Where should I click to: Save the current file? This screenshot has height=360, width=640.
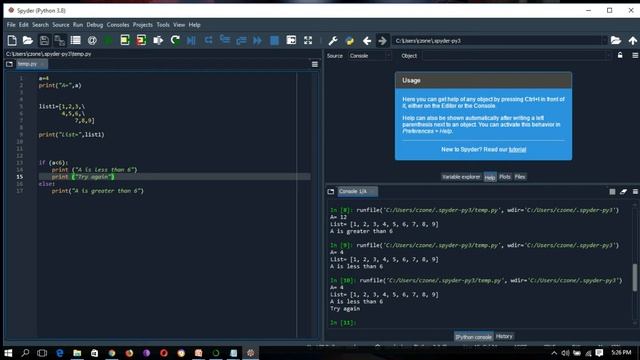pos(44,40)
